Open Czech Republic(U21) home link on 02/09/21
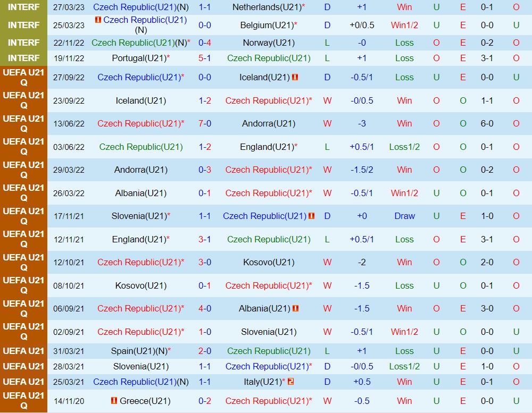 (x=140, y=332)
